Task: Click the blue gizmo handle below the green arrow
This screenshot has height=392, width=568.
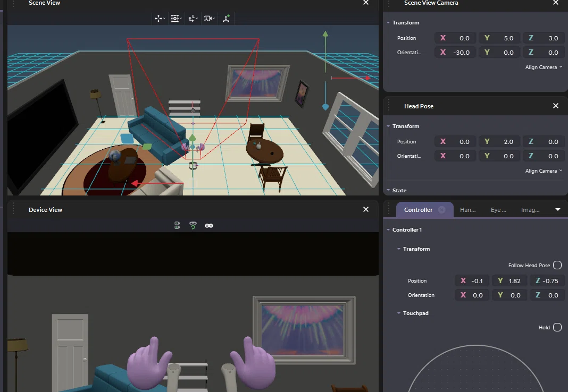Action: tap(325, 107)
